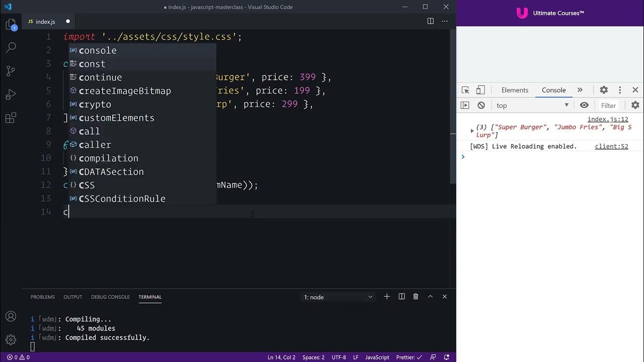Close the DevTools panel

[x=635, y=90]
